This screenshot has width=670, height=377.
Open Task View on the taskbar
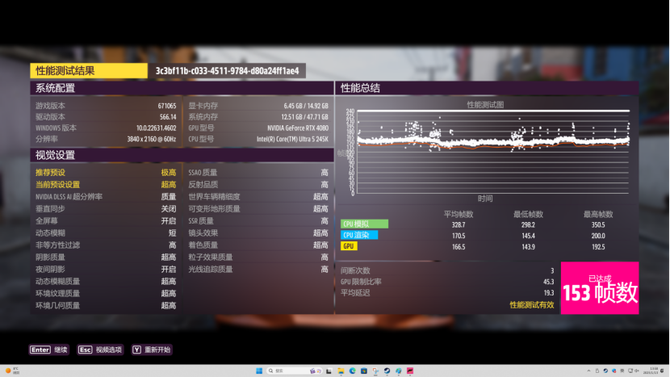tap(329, 371)
